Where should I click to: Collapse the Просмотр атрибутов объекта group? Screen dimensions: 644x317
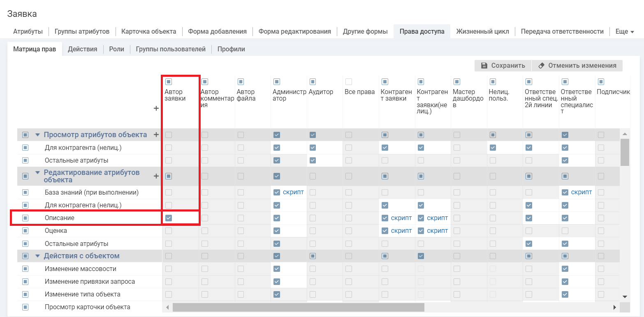[x=38, y=135]
